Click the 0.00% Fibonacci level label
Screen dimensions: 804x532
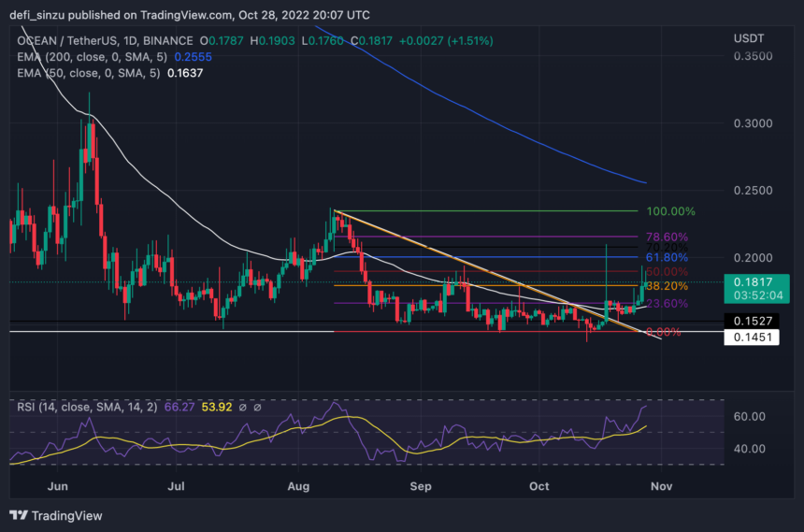pos(663,332)
